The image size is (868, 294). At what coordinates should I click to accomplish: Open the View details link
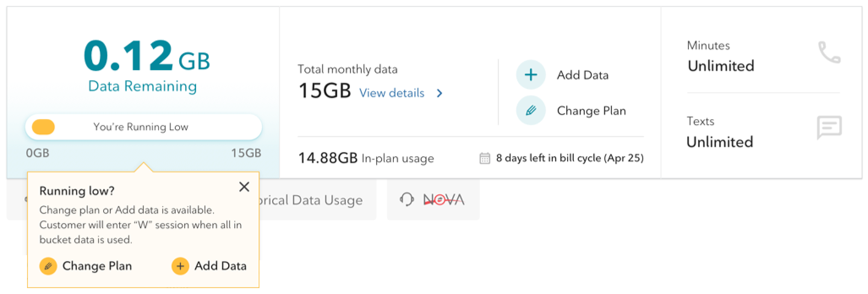pos(392,93)
